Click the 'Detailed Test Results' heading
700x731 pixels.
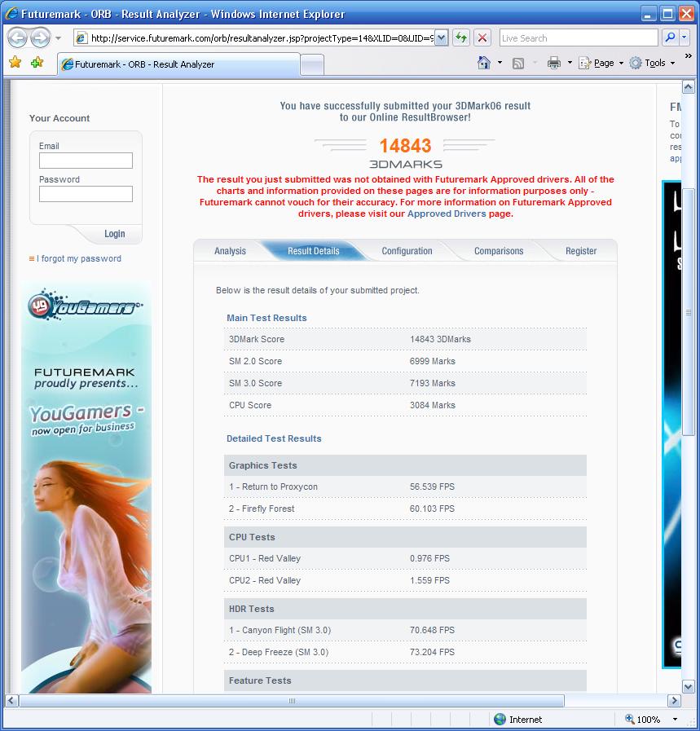[x=274, y=438]
